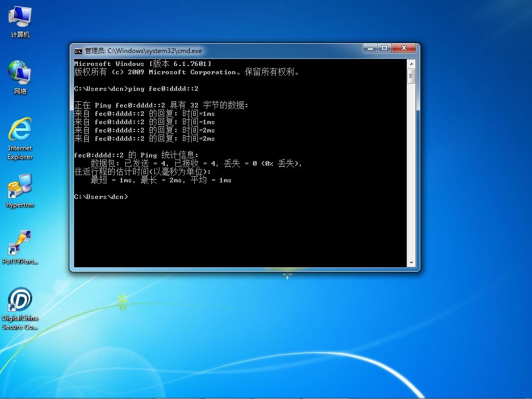The height and width of the screenshot is (399, 532).
Task: Minimize the cmd.exe window
Action: [x=370, y=48]
